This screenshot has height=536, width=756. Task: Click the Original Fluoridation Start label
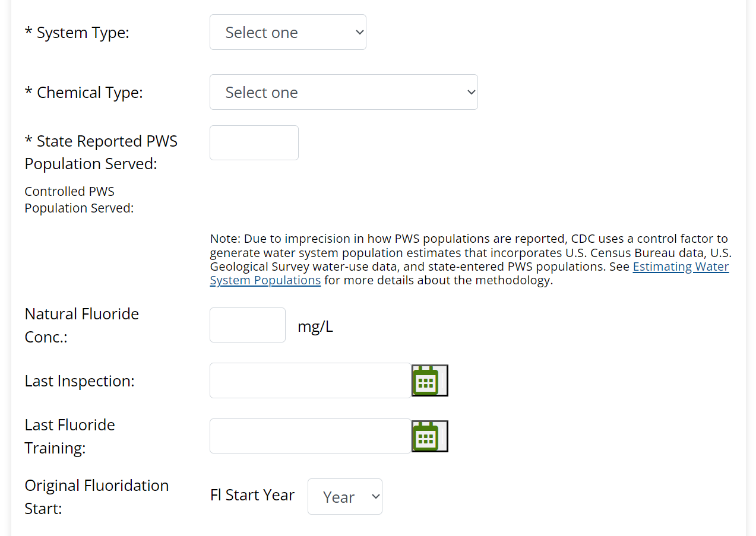point(96,497)
